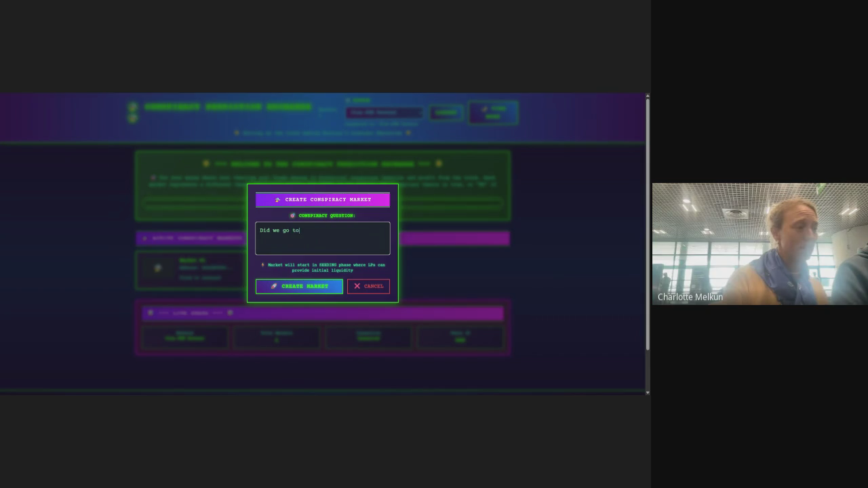The width and height of the screenshot is (868, 488).
Task: Click the Create Market button
Action: tap(299, 286)
